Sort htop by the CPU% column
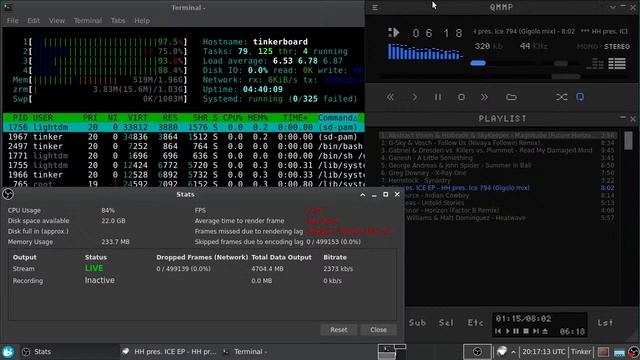Screen dimensions: 640x360 click(x=233, y=118)
